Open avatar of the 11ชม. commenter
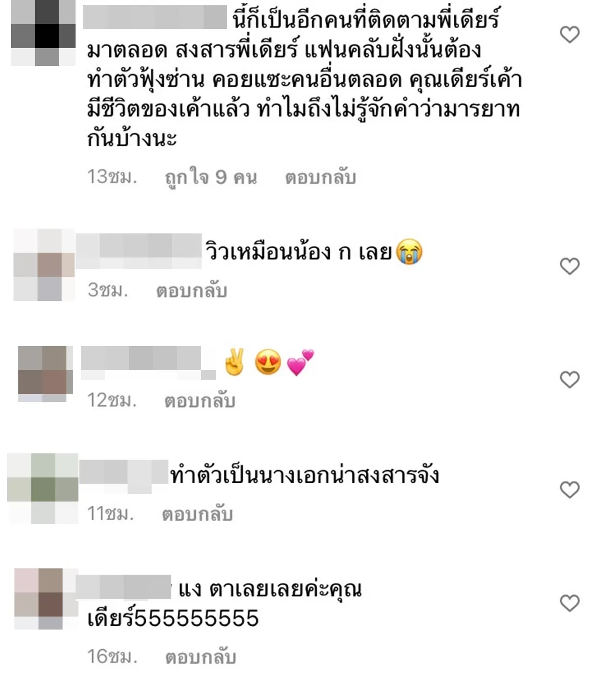This screenshot has height=682, width=616. pyautogui.click(x=43, y=489)
